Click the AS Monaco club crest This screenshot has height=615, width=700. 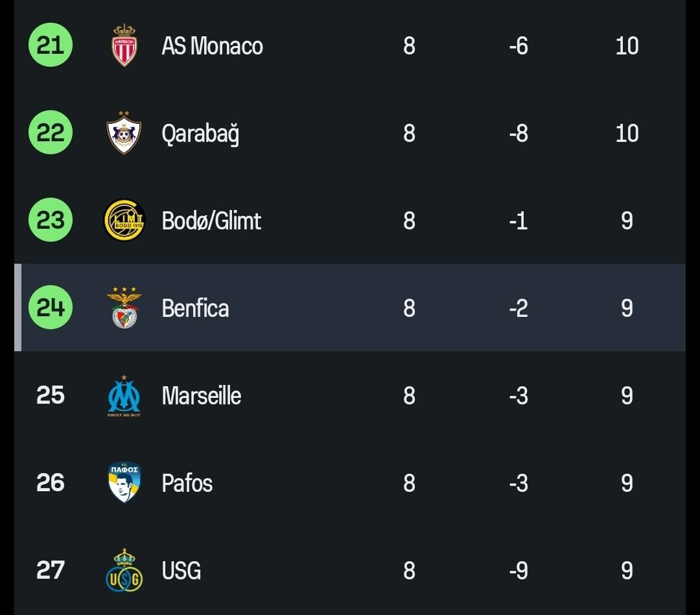tap(124, 45)
